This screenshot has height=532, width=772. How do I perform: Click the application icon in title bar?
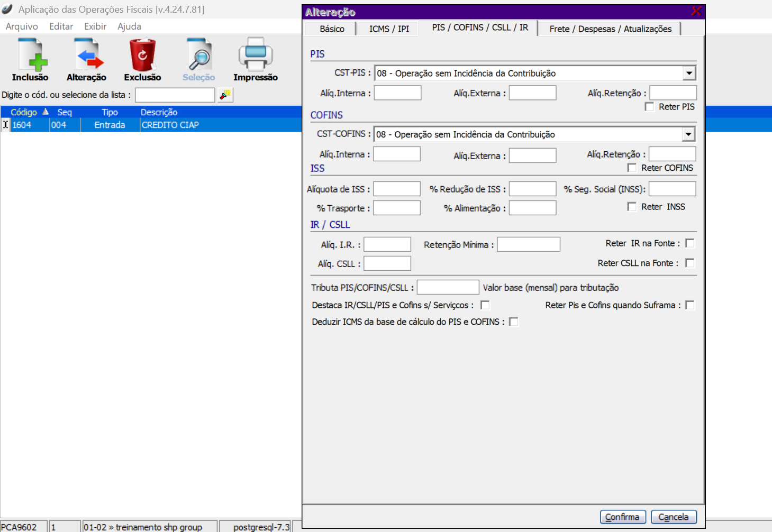7,9
